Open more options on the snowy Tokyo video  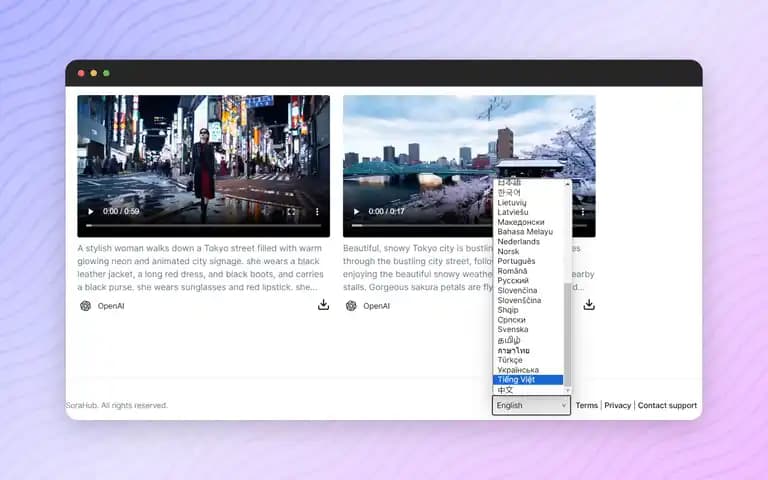tap(582, 212)
